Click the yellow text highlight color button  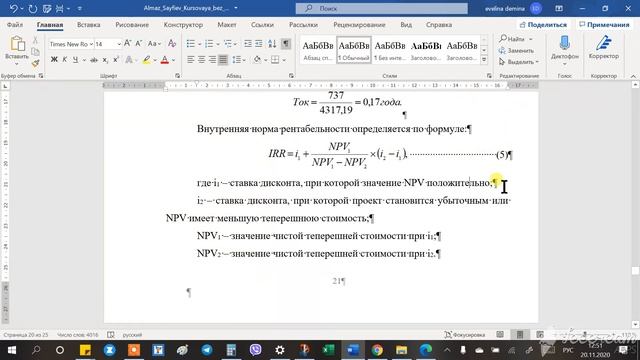(147, 60)
